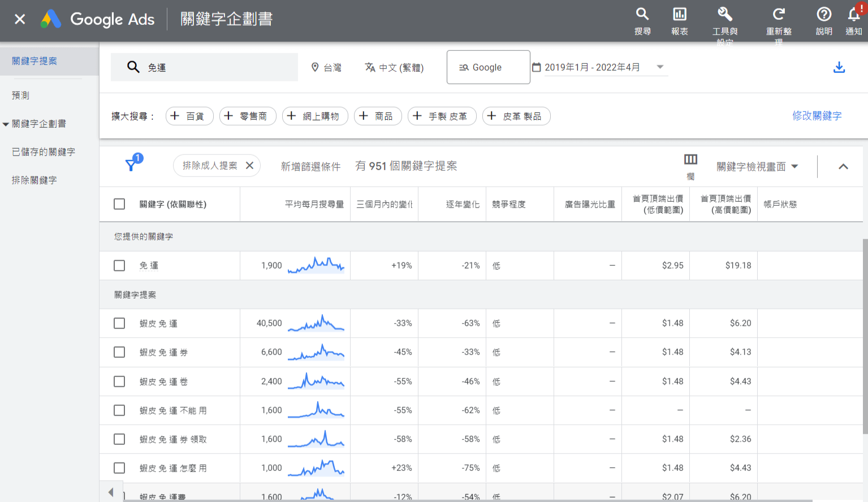Image resolution: width=868 pixels, height=502 pixels.
Task: Click the trend sparkline for 蝦皮 免運
Action: point(316,323)
